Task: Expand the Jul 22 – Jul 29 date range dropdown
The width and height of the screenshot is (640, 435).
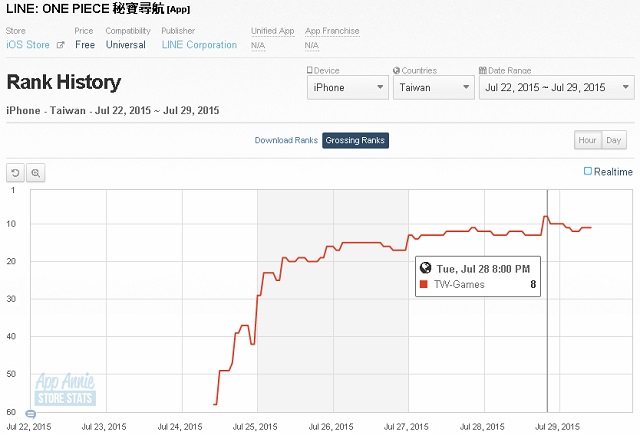Action: [557, 87]
